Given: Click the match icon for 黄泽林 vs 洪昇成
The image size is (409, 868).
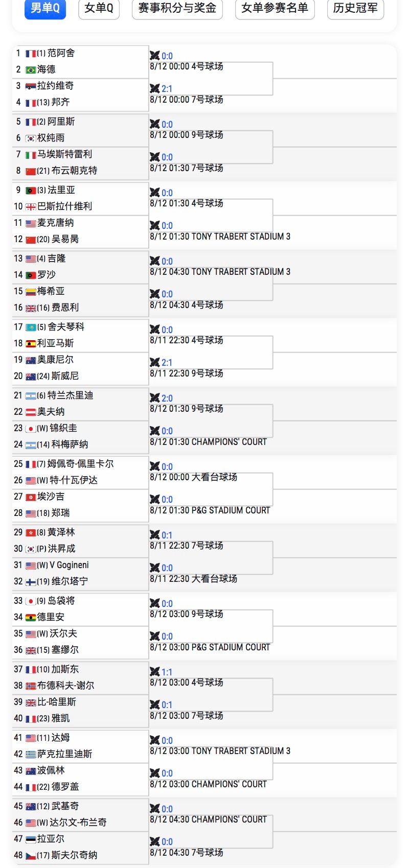Looking at the screenshot, I should (155, 535).
